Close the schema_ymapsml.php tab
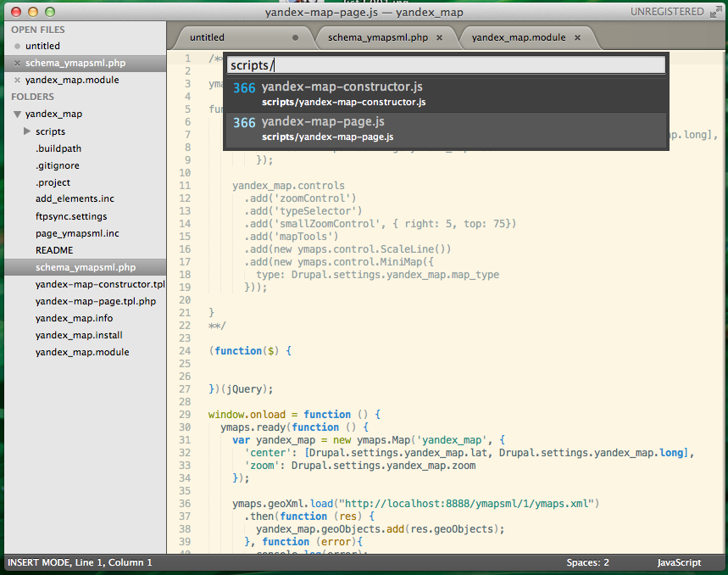The width and height of the screenshot is (728, 575). (x=439, y=37)
